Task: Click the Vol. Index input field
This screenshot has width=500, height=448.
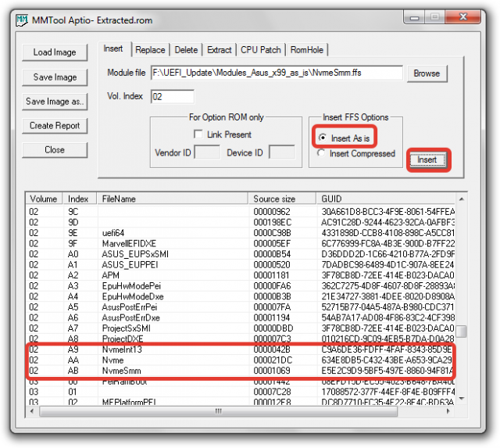Action: pos(173,96)
